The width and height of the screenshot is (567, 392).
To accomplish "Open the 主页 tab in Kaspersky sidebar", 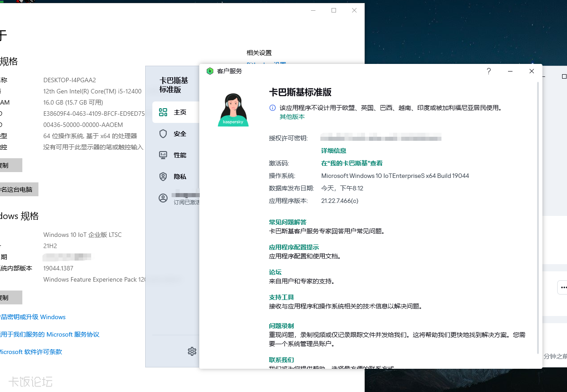I will [x=180, y=112].
